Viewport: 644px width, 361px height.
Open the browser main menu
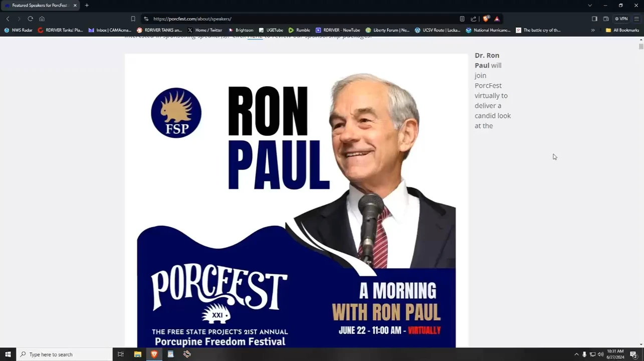pos(636,19)
